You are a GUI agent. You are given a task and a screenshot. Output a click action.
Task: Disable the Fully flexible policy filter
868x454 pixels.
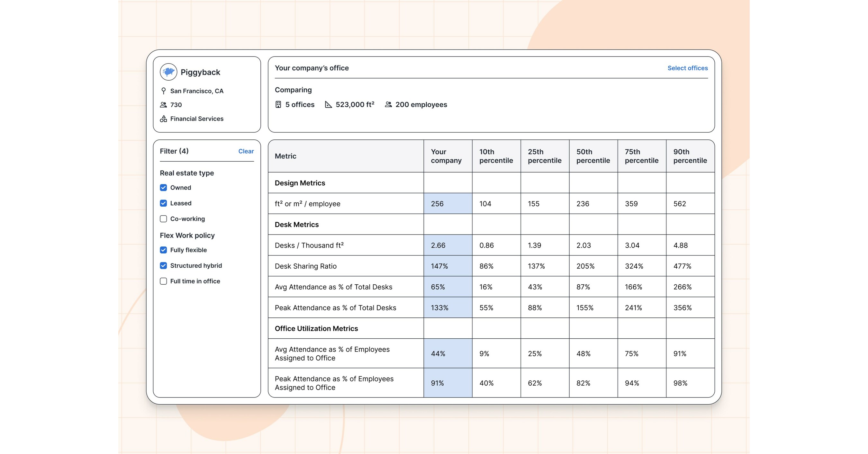pos(163,250)
